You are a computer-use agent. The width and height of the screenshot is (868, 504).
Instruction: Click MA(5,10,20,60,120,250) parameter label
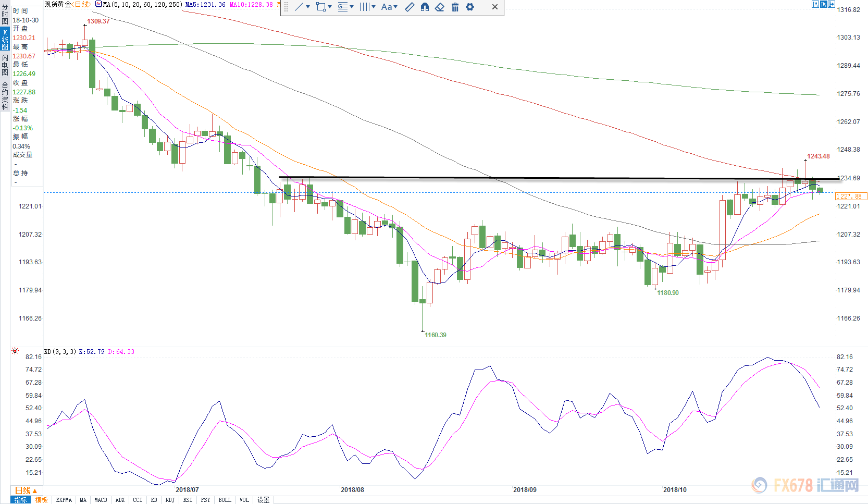coord(143,4)
